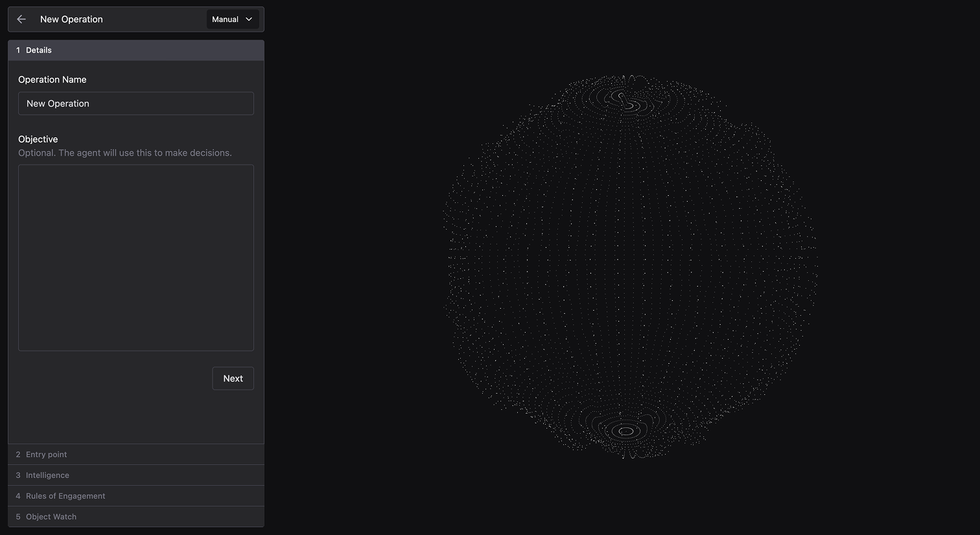Click the optional objective helper text

125,153
